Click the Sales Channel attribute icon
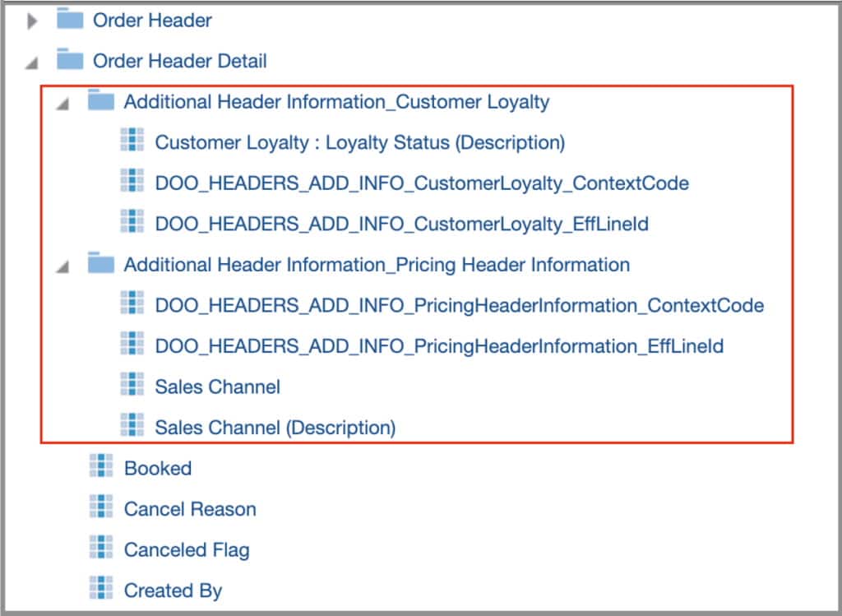 pos(132,386)
